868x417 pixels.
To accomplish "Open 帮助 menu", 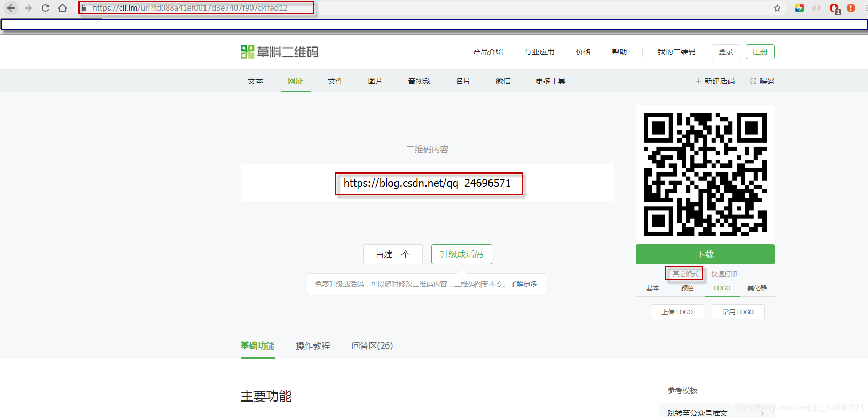I will coord(619,52).
